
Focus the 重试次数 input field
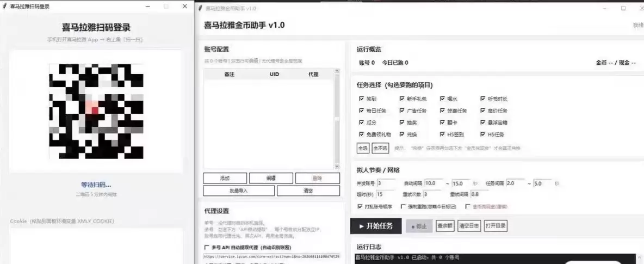click(x=434, y=194)
